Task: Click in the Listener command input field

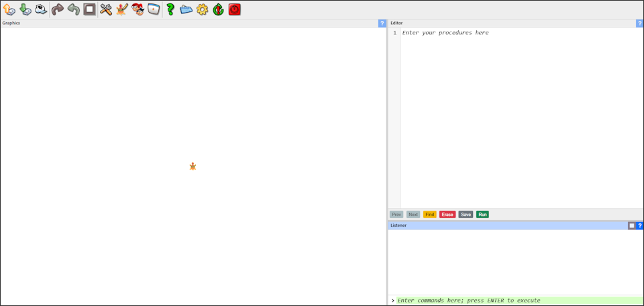Action: tap(517, 301)
